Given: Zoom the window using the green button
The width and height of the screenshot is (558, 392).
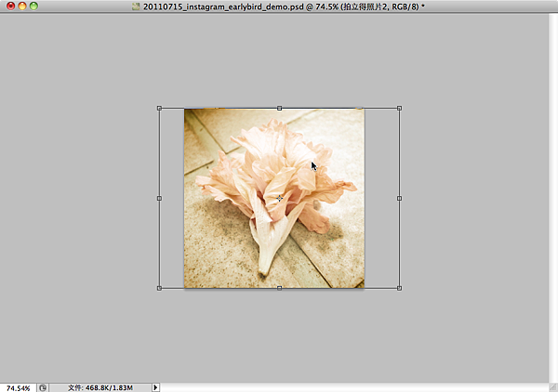Looking at the screenshot, I should [34, 7].
